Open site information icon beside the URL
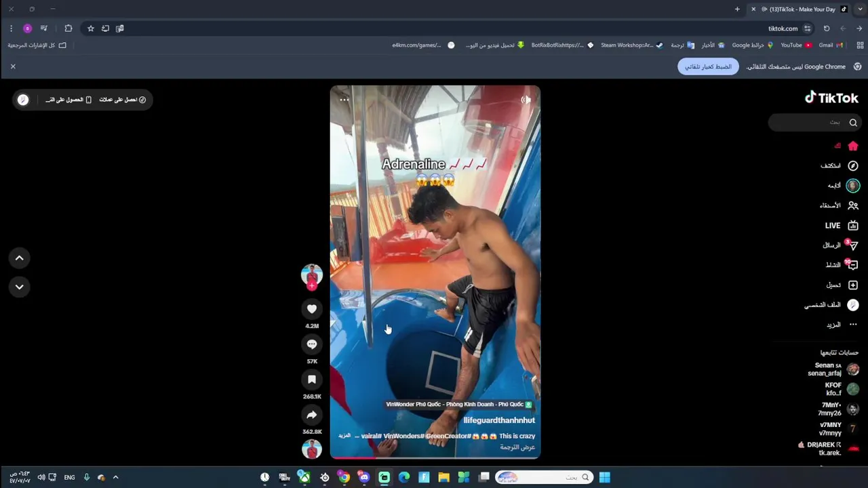 click(807, 28)
